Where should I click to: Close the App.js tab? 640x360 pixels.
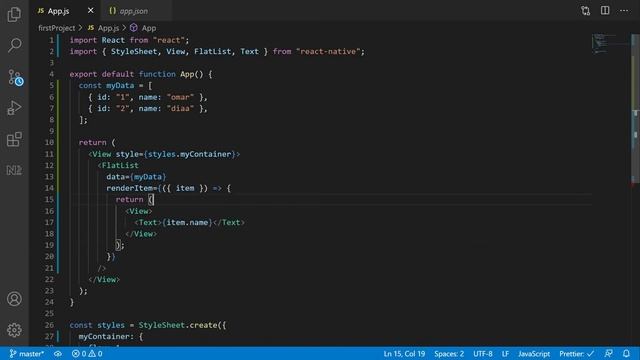tap(91, 11)
